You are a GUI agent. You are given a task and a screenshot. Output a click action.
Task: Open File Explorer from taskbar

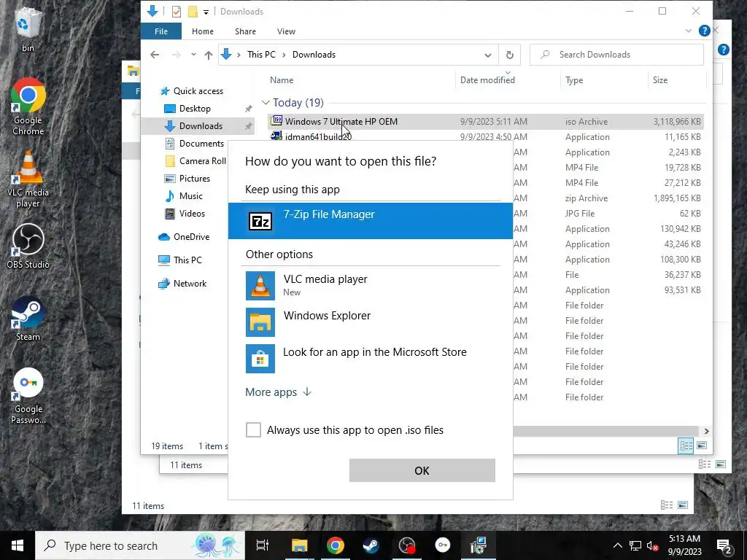point(300,545)
